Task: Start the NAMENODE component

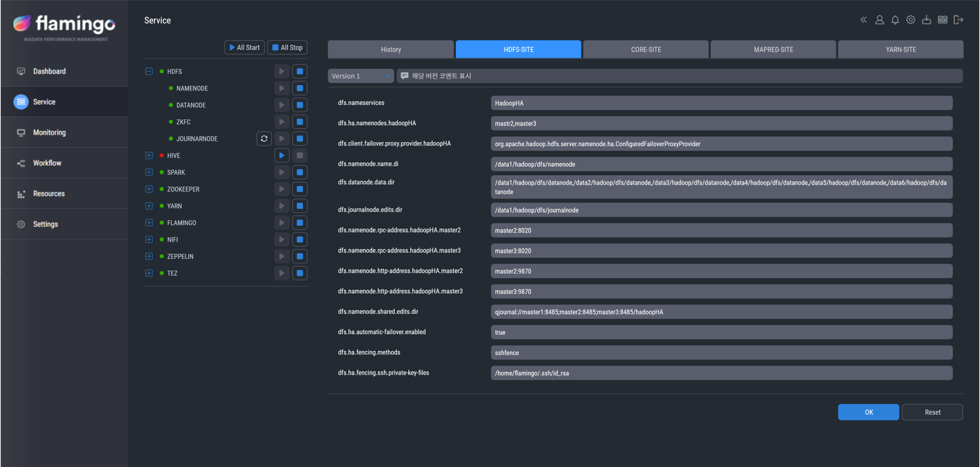Action: click(282, 88)
